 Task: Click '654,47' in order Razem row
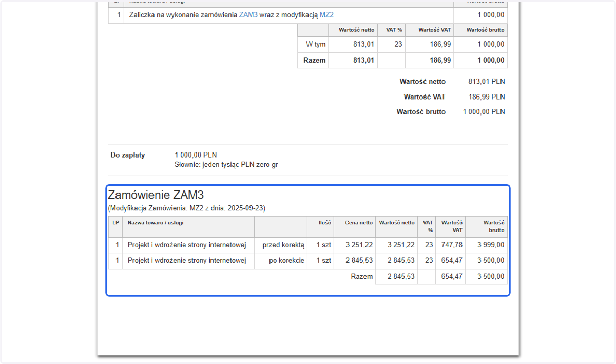[x=452, y=276]
